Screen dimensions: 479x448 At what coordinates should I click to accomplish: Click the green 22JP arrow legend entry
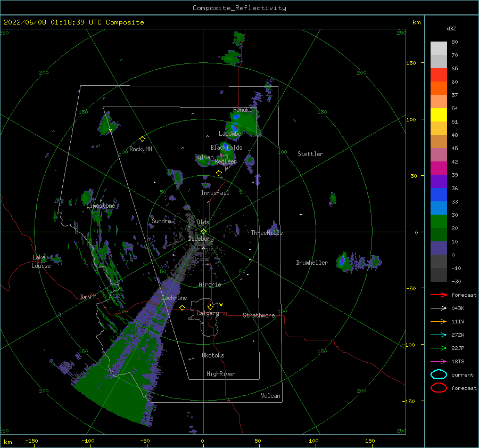(x=439, y=348)
